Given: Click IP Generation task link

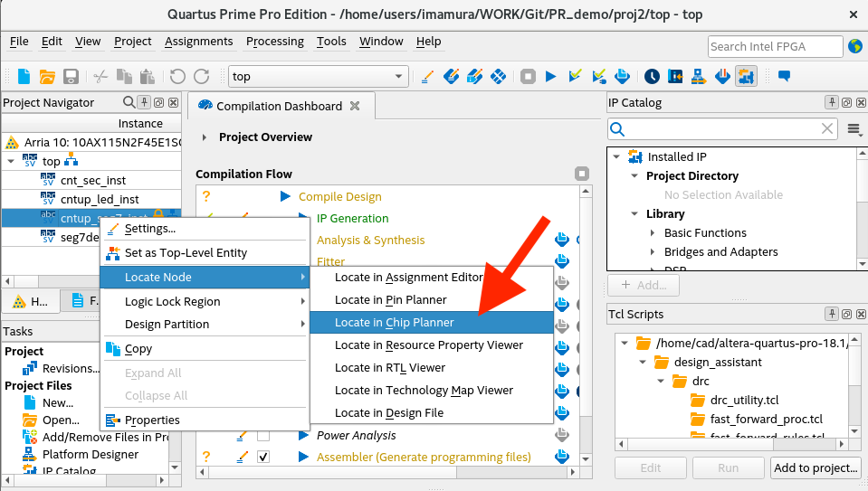Looking at the screenshot, I should click(353, 219).
